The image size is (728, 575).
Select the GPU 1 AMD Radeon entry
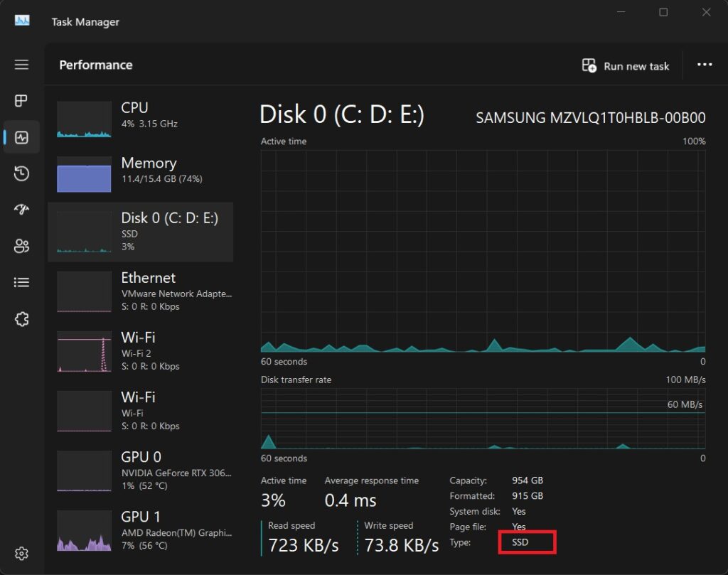pos(142,529)
